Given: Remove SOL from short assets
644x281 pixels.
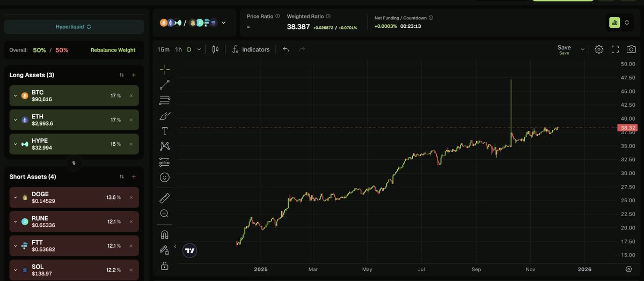Looking at the screenshot, I should point(131,270).
